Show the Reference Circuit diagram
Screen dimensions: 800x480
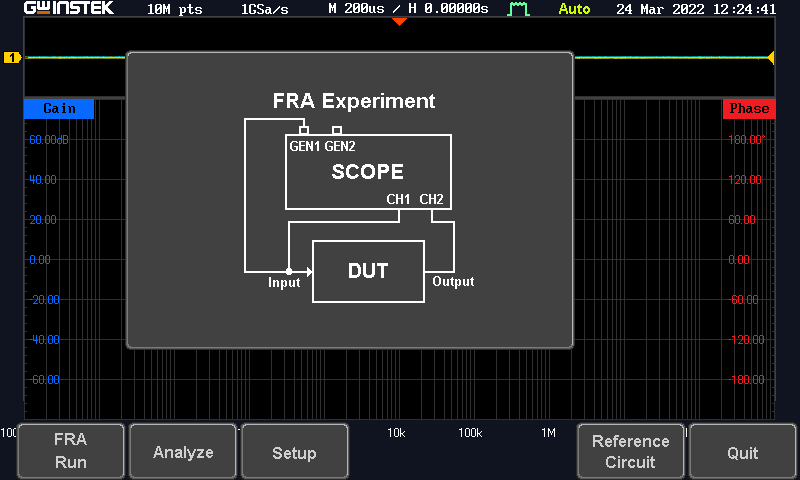click(630, 452)
